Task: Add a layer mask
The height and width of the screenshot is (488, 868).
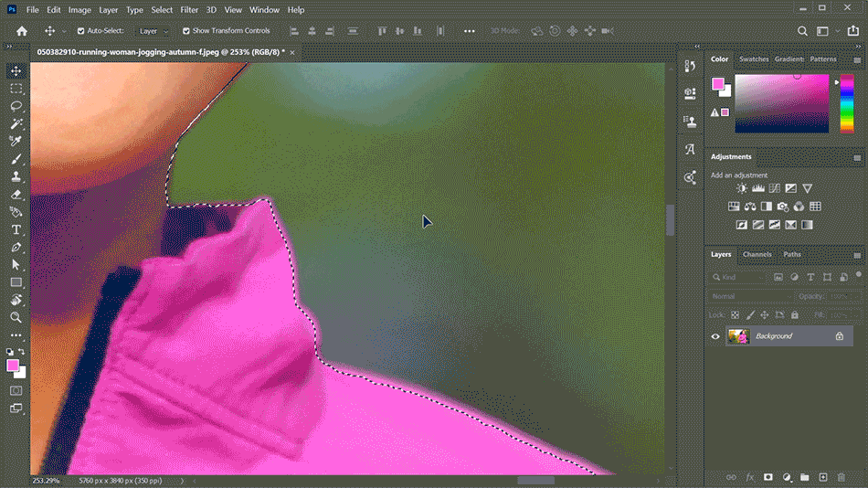Action: pos(767,477)
